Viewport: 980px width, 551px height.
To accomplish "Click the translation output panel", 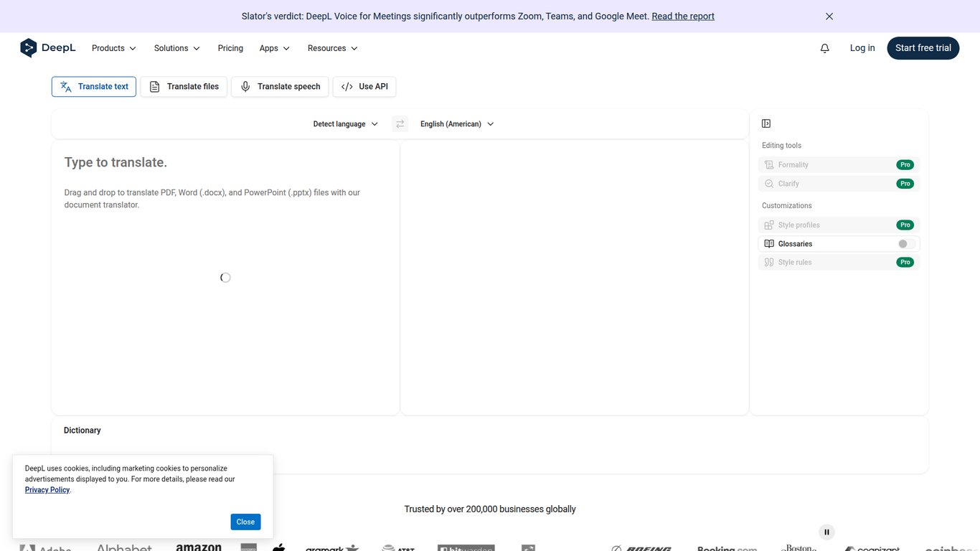I will [x=575, y=277].
